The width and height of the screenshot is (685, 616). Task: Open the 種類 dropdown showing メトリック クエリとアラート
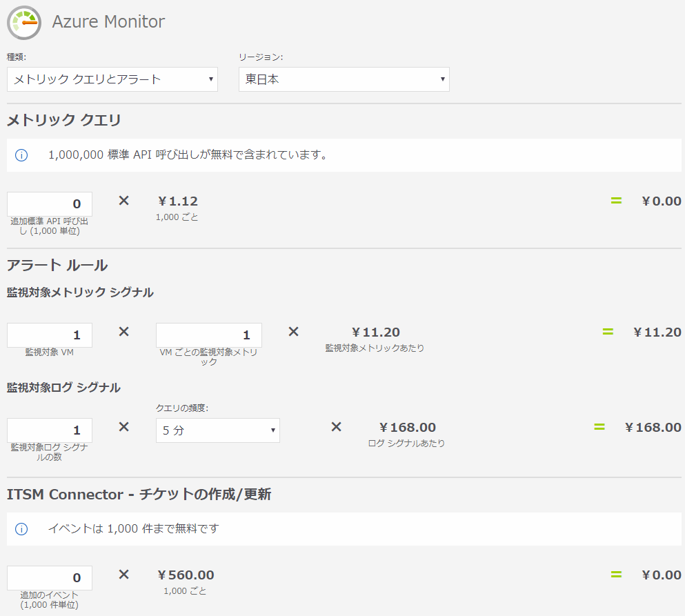pyautogui.click(x=112, y=79)
